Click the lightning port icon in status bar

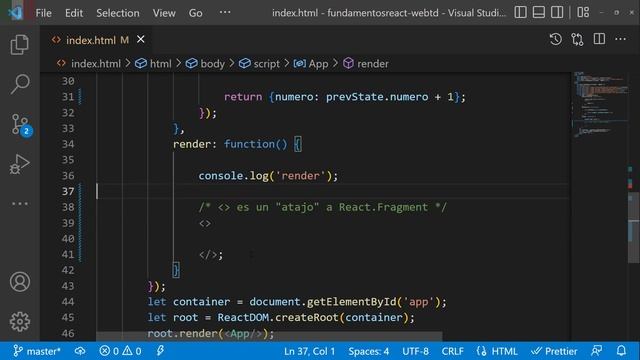[160, 351]
